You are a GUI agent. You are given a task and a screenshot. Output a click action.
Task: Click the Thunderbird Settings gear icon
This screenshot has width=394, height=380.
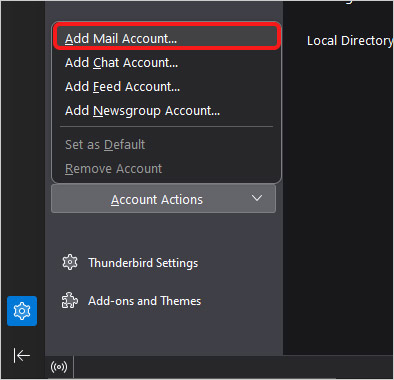[70, 262]
